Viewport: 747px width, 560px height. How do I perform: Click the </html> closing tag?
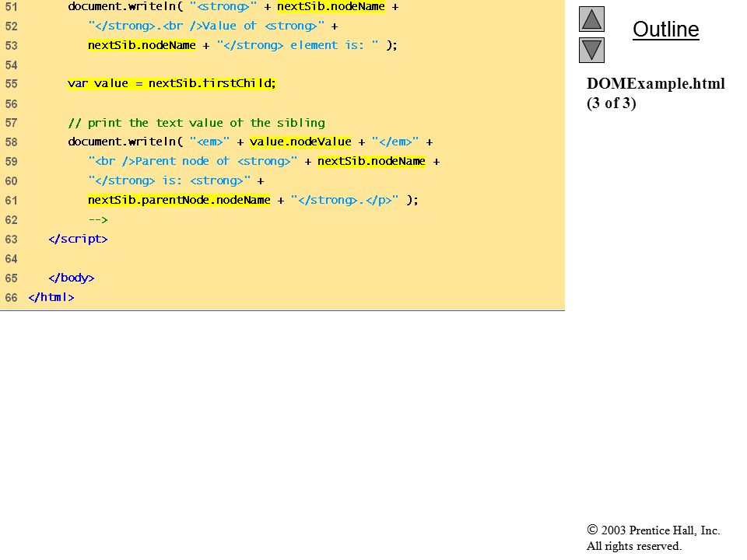click(x=51, y=298)
